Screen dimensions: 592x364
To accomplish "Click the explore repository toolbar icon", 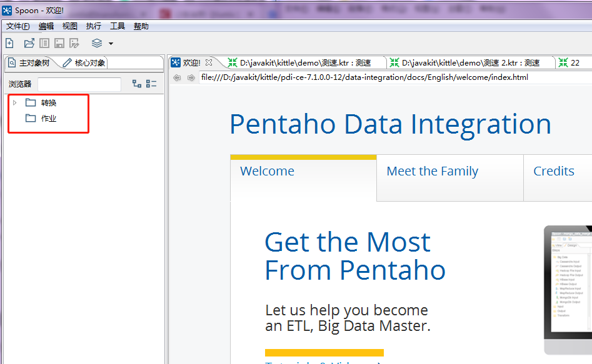I will pyautogui.click(x=44, y=43).
